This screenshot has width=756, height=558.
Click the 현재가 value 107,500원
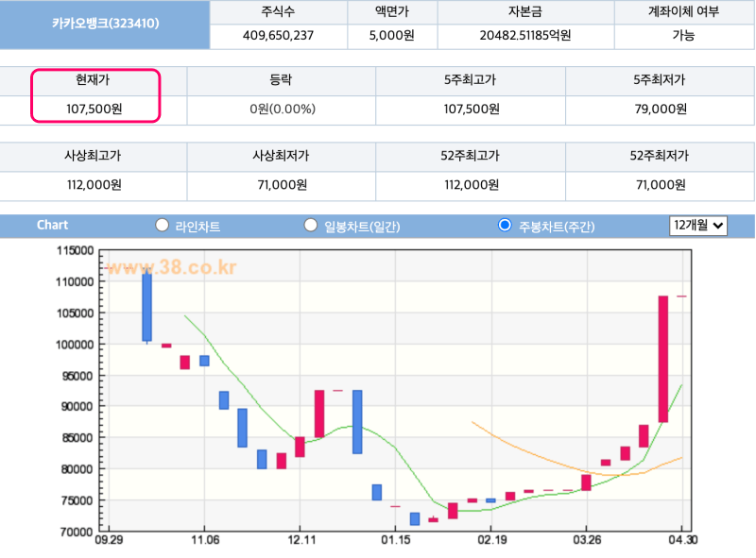click(x=94, y=109)
